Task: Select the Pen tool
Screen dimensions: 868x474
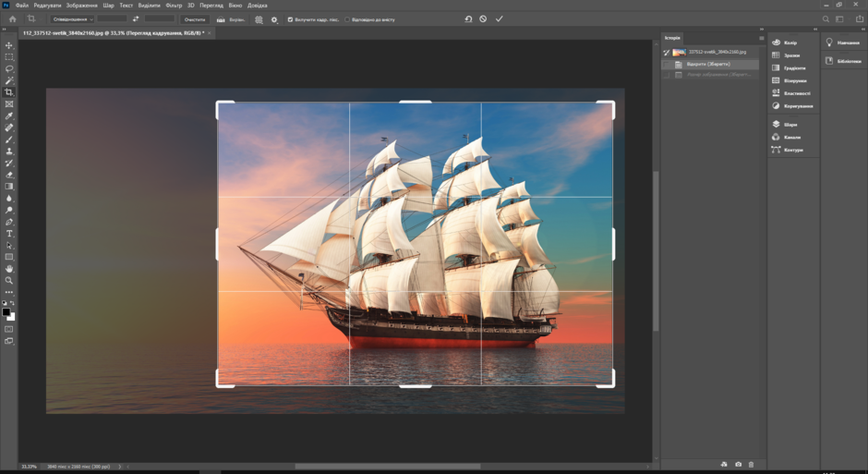Action: (9, 222)
